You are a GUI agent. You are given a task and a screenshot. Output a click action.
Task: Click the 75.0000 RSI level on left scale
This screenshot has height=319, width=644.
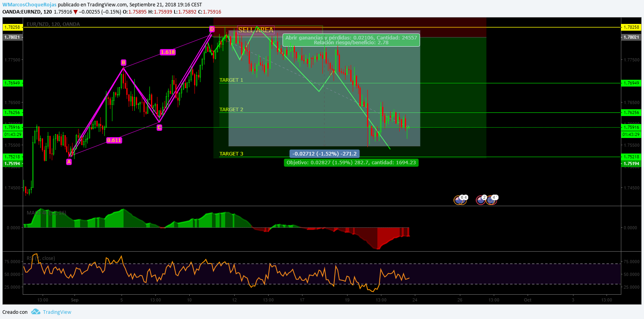coord(12,262)
